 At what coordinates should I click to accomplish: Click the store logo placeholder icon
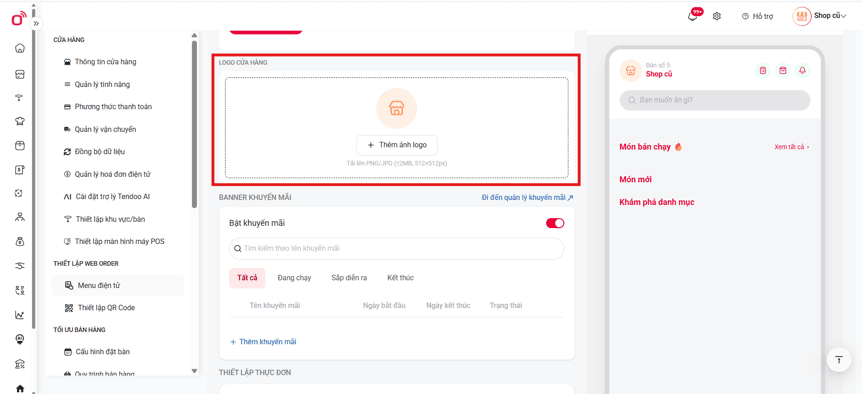pyautogui.click(x=396, y=108)
